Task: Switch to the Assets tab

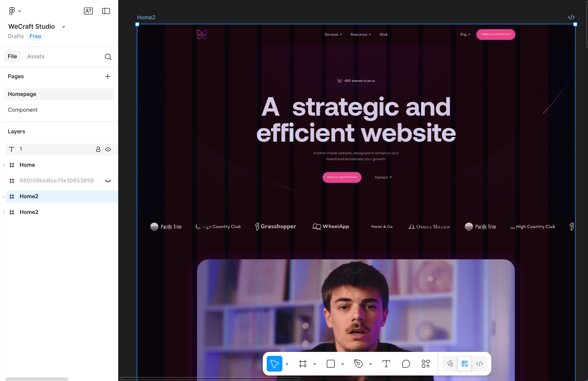Action: pos(36,57)
